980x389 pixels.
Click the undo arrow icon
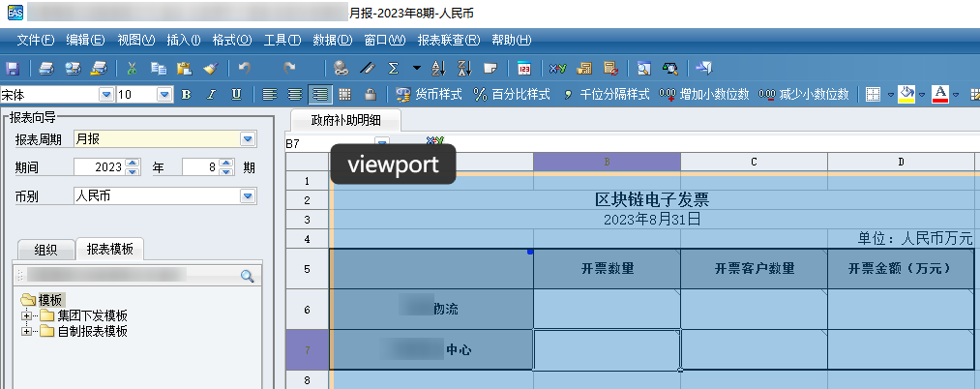tap(244, 68)
